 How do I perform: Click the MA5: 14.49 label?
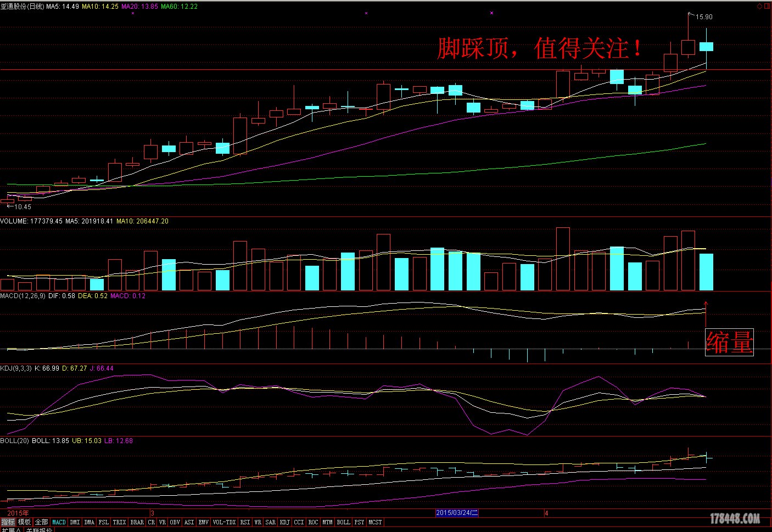coord(63,7)
